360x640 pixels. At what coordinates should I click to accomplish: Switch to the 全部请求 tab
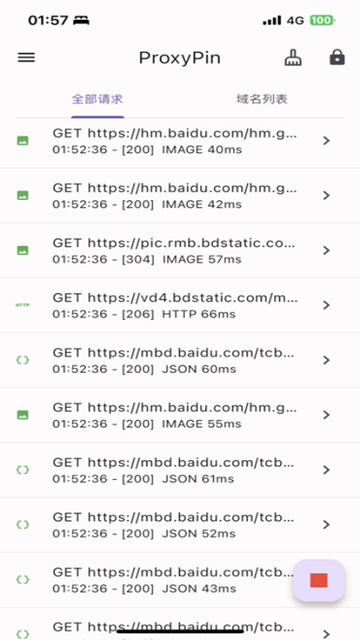click(98, 99)
